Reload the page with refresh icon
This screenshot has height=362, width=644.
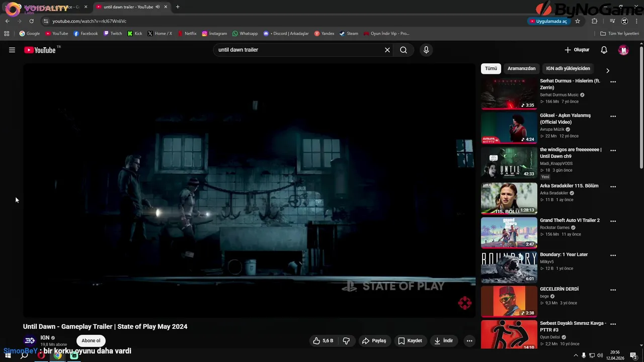pyautogui.click(x=31, y=21)
